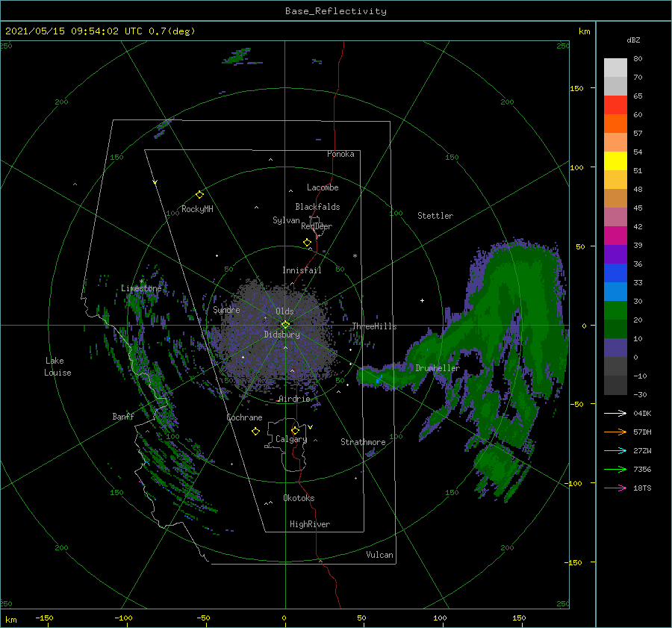Click the cyan 27ZW arrow icon

pos(615,450)
